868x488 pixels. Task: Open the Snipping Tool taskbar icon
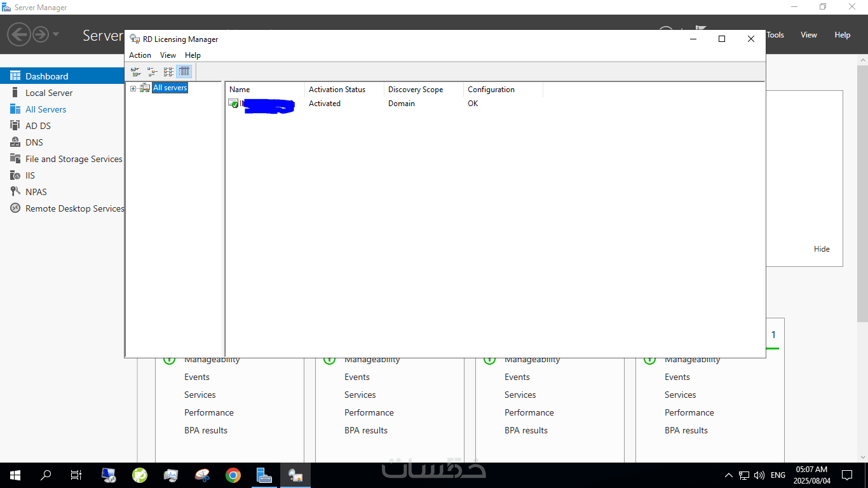pyautogui.click(x=202, y=475)
